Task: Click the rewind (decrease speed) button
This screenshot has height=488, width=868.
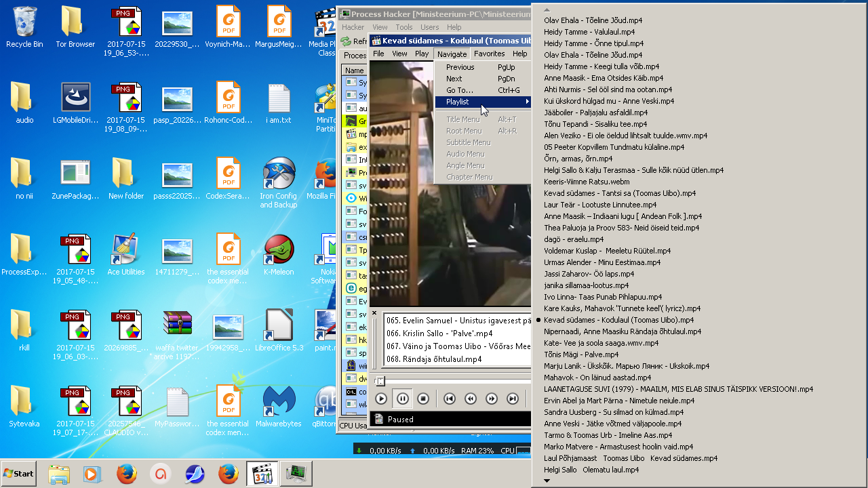Action: tap(471, 399)
